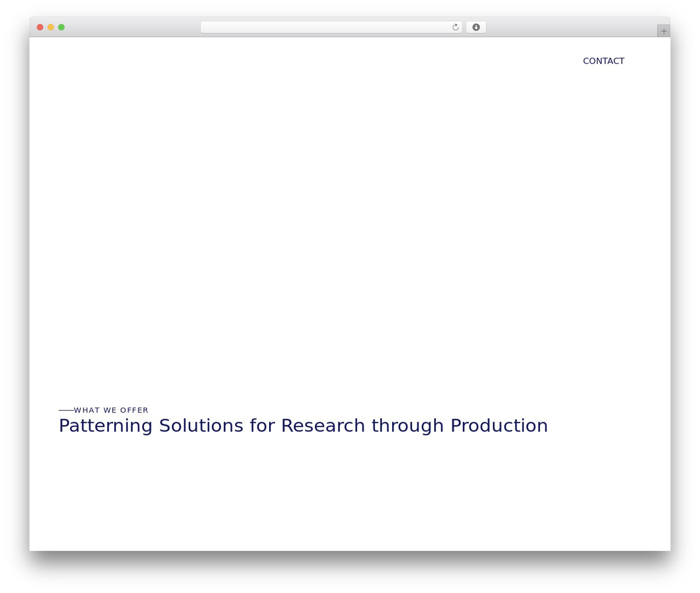Click the yellow minimize window button
The image size is (700, 593).
click(x=51, y=27)
